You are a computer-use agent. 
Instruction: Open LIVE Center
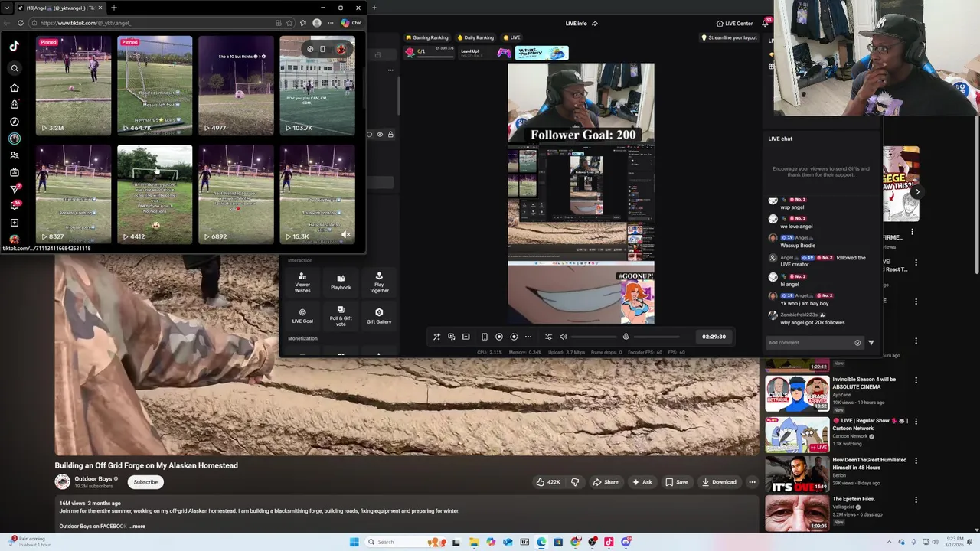click(734, 23)
